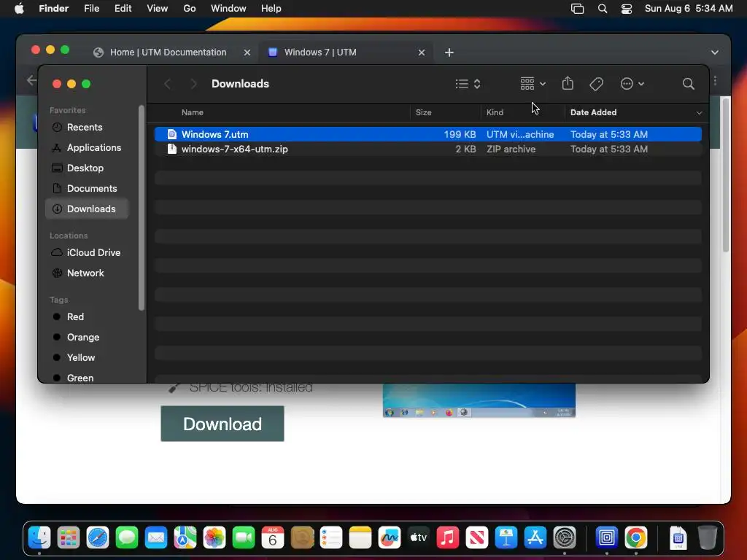Open Messages app in the Dock
The image size is (747, 560).
coord(127,538)
